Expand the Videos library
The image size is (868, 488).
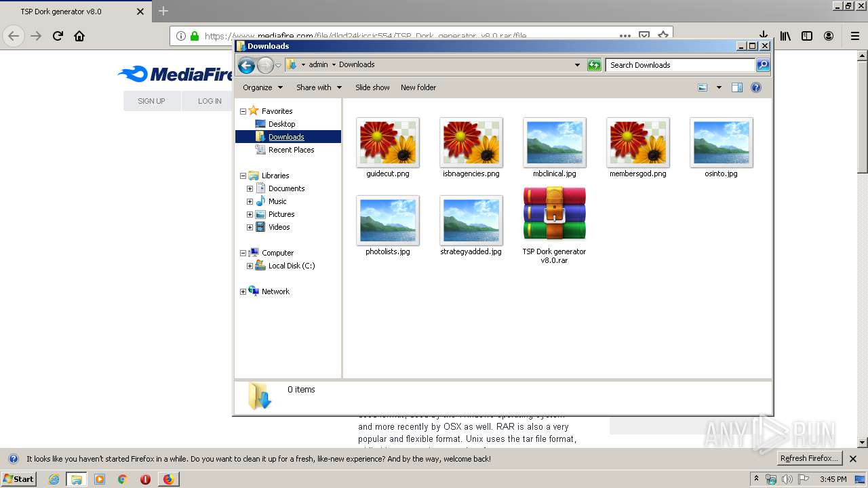(x=250, y=227)
